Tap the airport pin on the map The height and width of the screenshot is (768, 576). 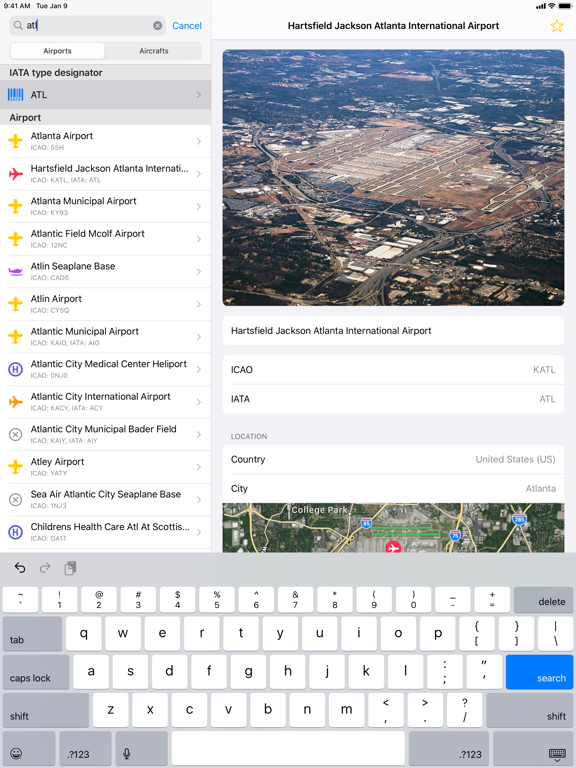click(x=393, y=547)
